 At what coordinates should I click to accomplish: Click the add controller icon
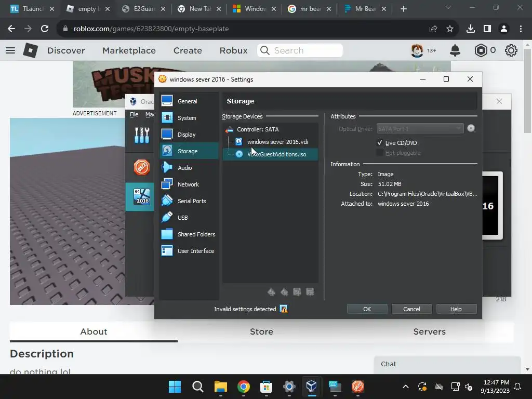tap(271, 292)
